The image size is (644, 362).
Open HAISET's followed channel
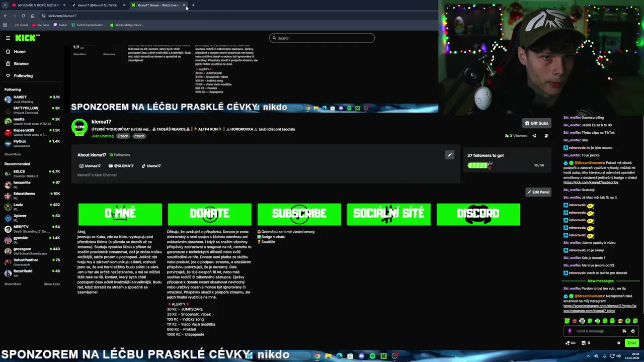[32, 99]
